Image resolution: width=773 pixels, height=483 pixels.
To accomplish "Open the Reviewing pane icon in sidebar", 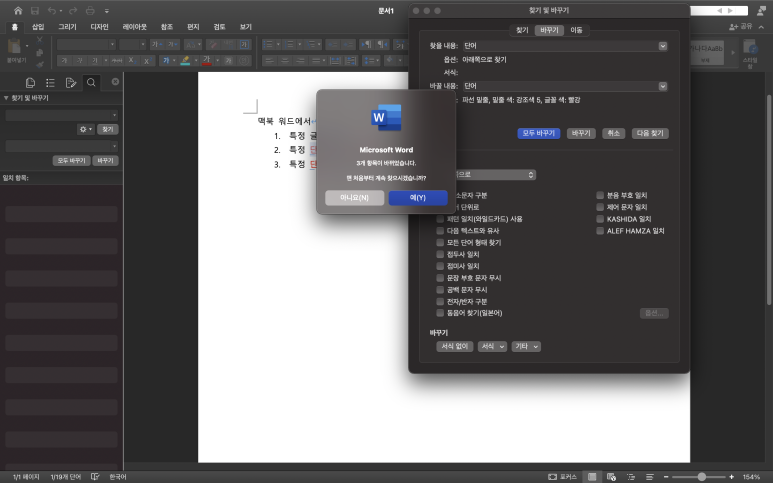I will tap(71, 83).
